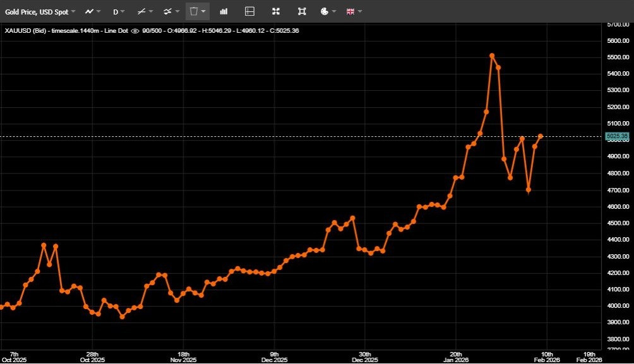Image resolution: width=634 pixels, height=364 pixels.
Task: Expand the chart type dropdown arrow
Action: [x=99, y=11]
